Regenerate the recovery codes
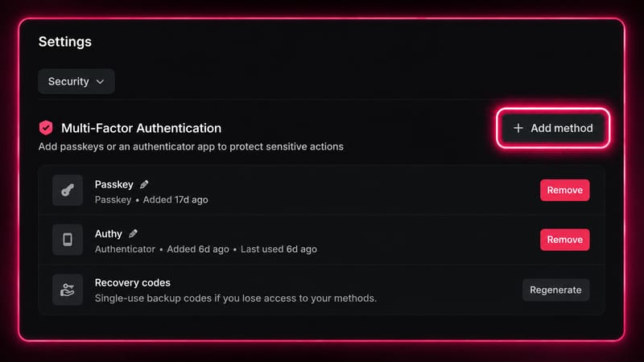The width and height of the screenshot is (644, 362). (555, 290)
